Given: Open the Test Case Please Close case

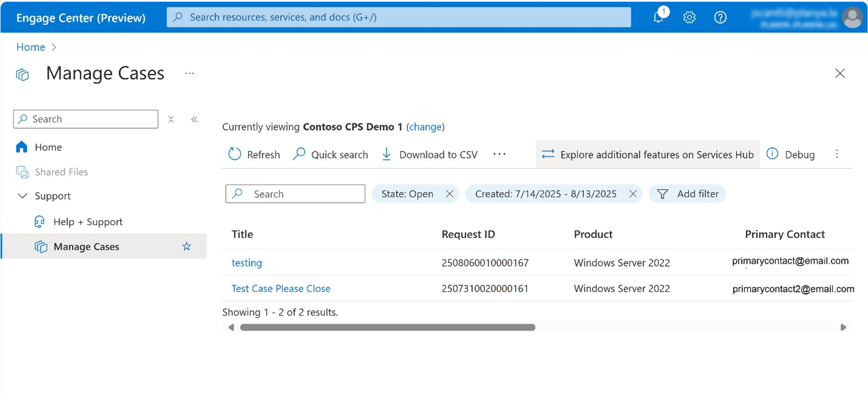Looking at the screenshot, I should [x=281, y=288].
